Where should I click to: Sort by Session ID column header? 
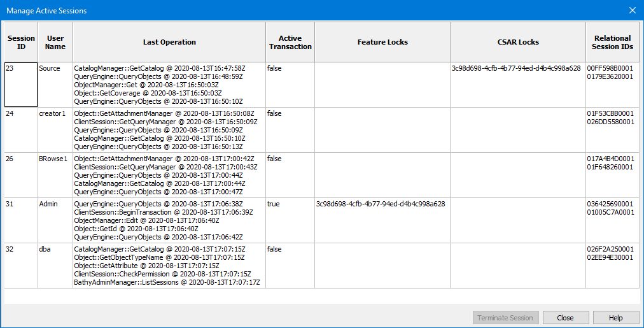pos(21,42)
